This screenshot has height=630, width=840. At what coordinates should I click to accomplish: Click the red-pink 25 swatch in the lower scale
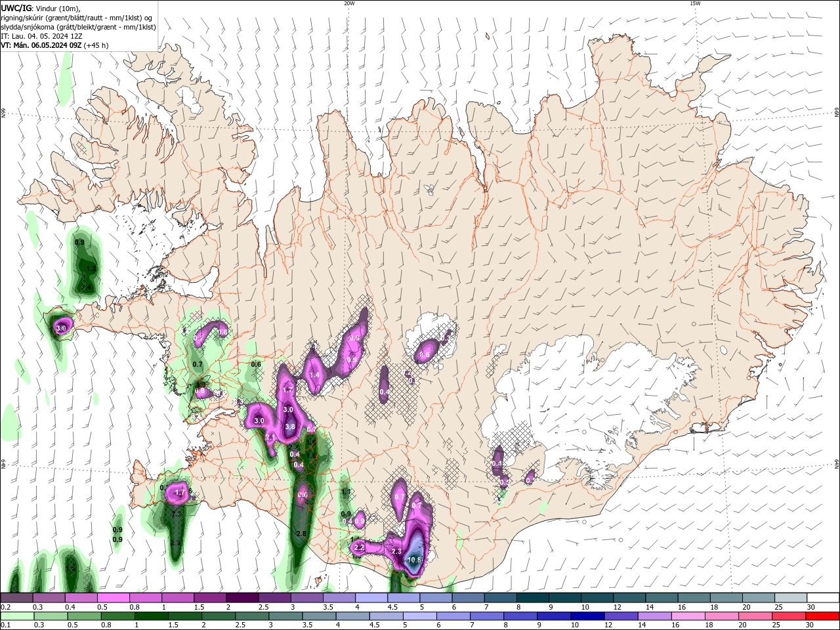(x=789, y=616)
